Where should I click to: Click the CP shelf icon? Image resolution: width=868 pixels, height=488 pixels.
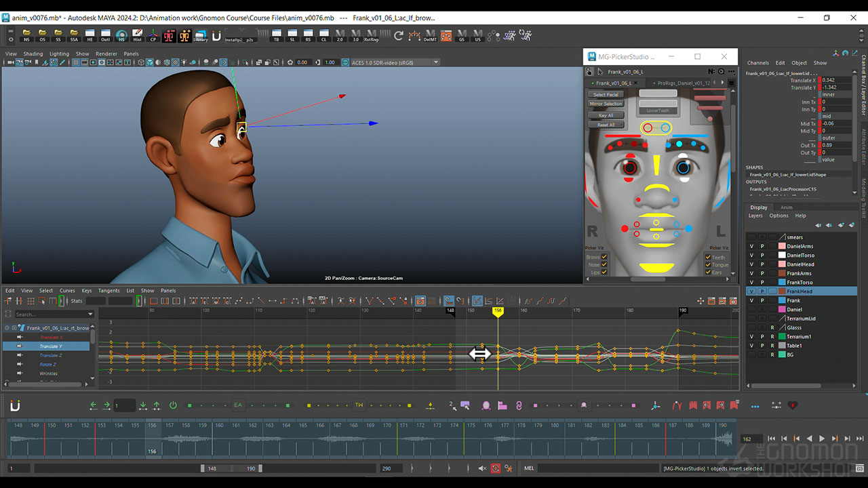click(153, 36)
